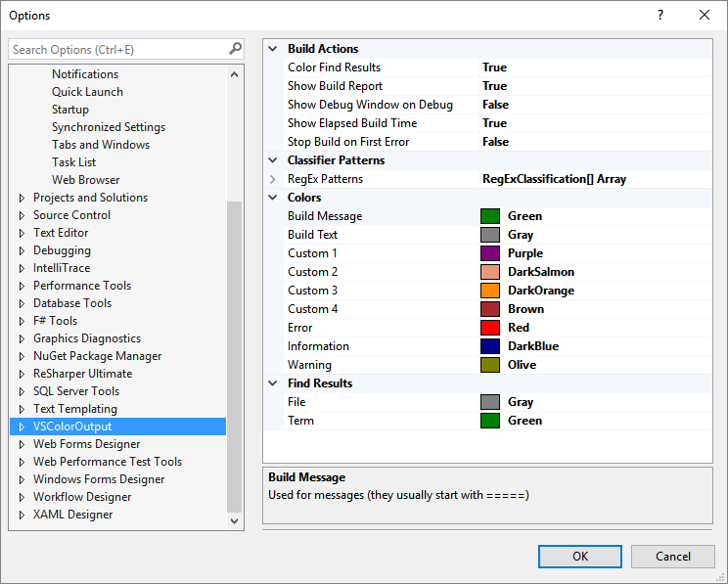Collapse the Build Actions section
Screen dimensions: 728x584
tap(273, 49)
